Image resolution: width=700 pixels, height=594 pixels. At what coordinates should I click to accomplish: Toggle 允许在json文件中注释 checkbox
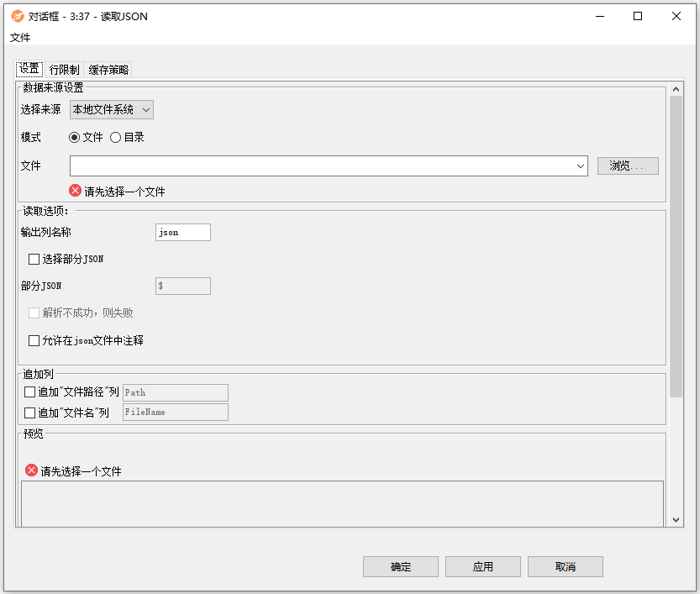coord(34,340)
